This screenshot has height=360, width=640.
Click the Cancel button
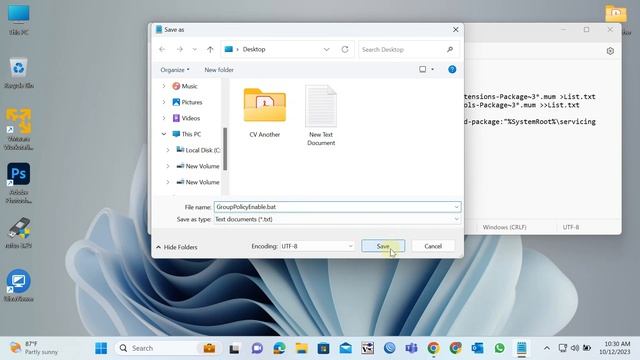click(433, 246)
